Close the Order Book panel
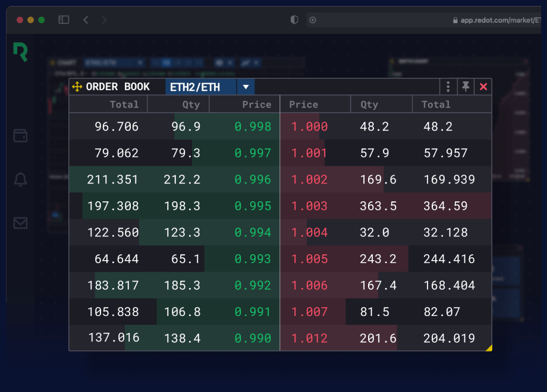 pyautogui.click(x=483, y=87)
